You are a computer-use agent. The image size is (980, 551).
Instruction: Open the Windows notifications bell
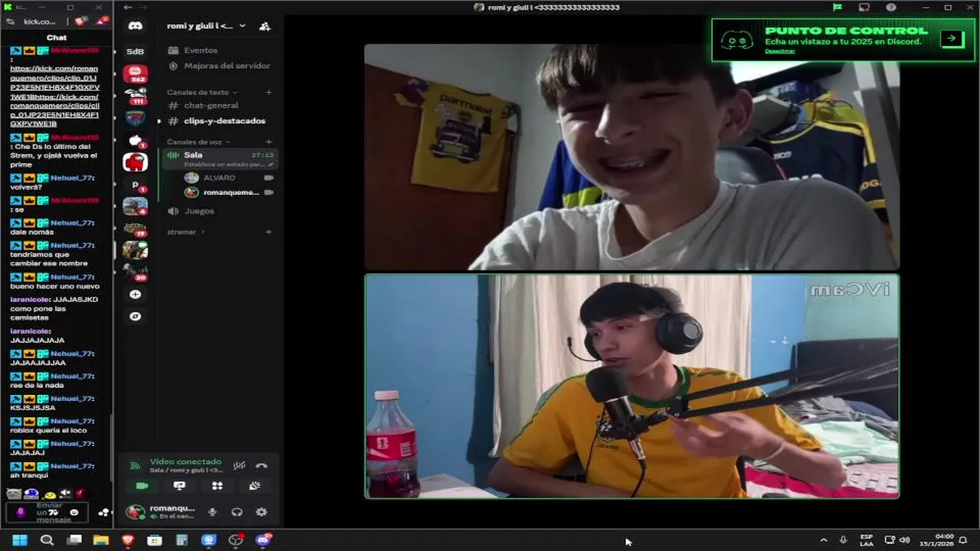coord(963,540)
